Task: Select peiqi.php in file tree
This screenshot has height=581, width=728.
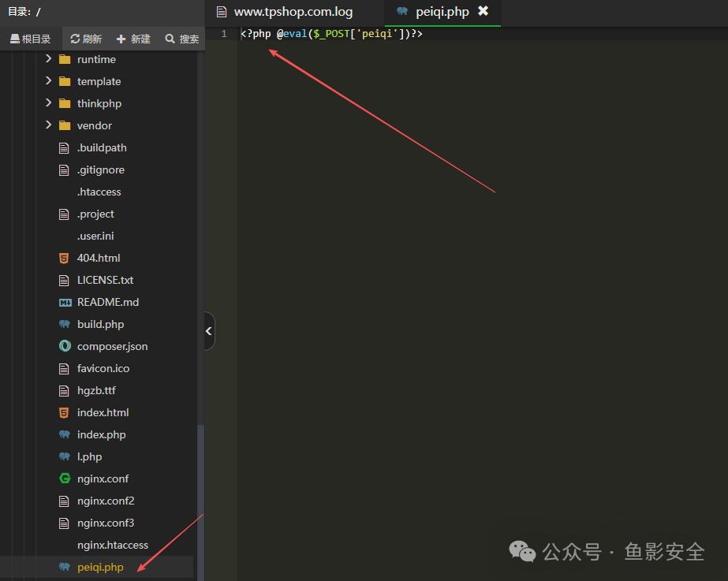Action: (x=100, y=567)
